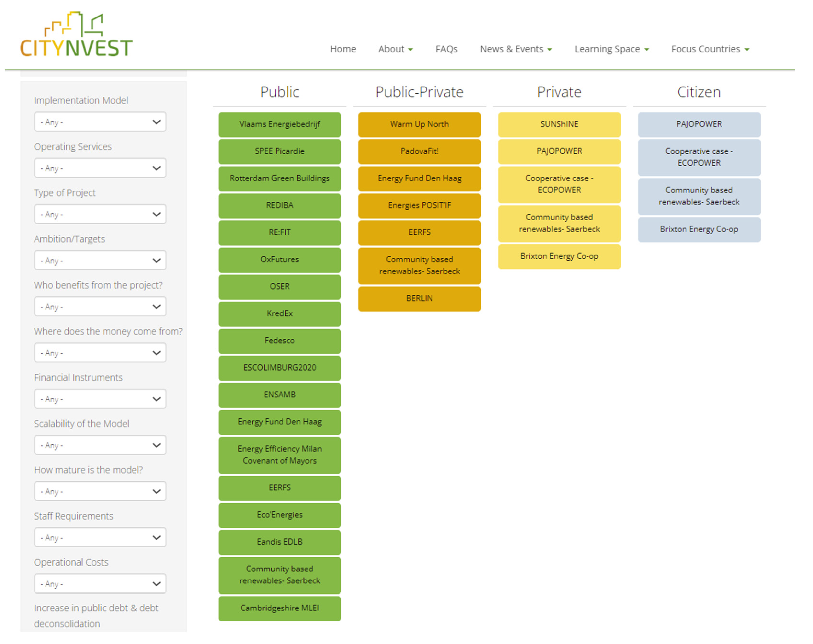Open the Implementation Model dropdown
Screen dimensions: 813x644
click(x=100, y=122)
